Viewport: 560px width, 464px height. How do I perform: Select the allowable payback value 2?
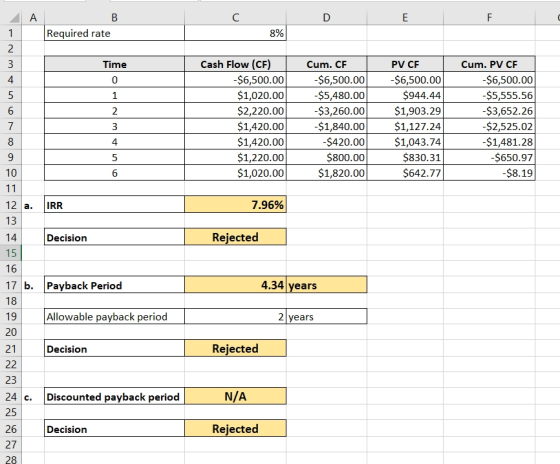(235, 316)
